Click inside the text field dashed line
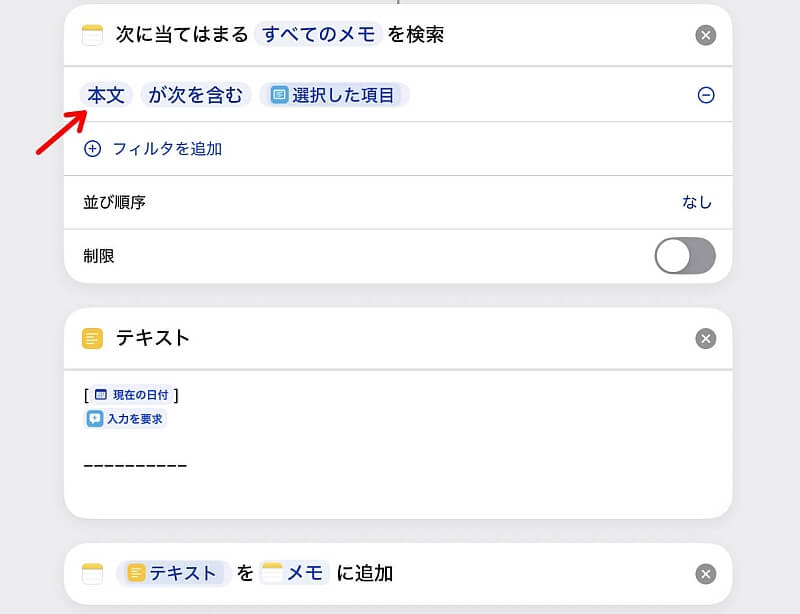This screenshot has height=614, width=800. tap(135, 465)
